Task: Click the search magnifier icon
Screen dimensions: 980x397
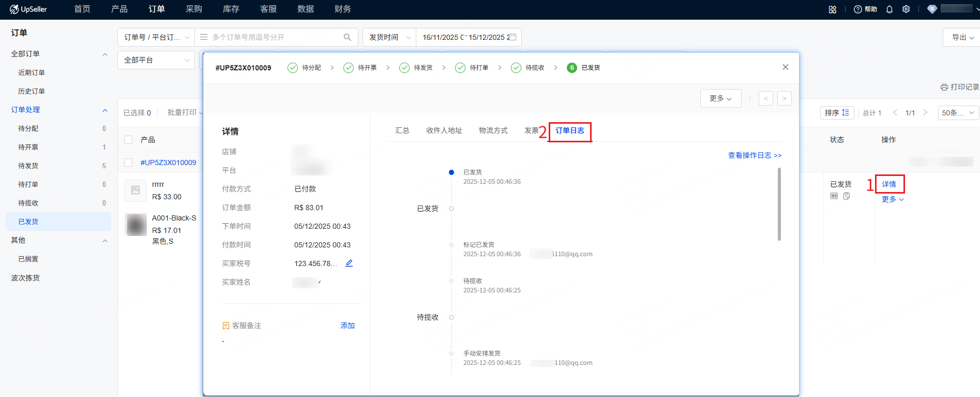Action: [347, 37]
